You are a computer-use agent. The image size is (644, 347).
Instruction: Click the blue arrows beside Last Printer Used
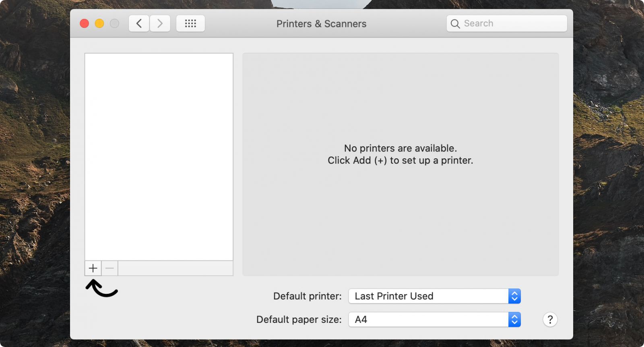[514, 296]
